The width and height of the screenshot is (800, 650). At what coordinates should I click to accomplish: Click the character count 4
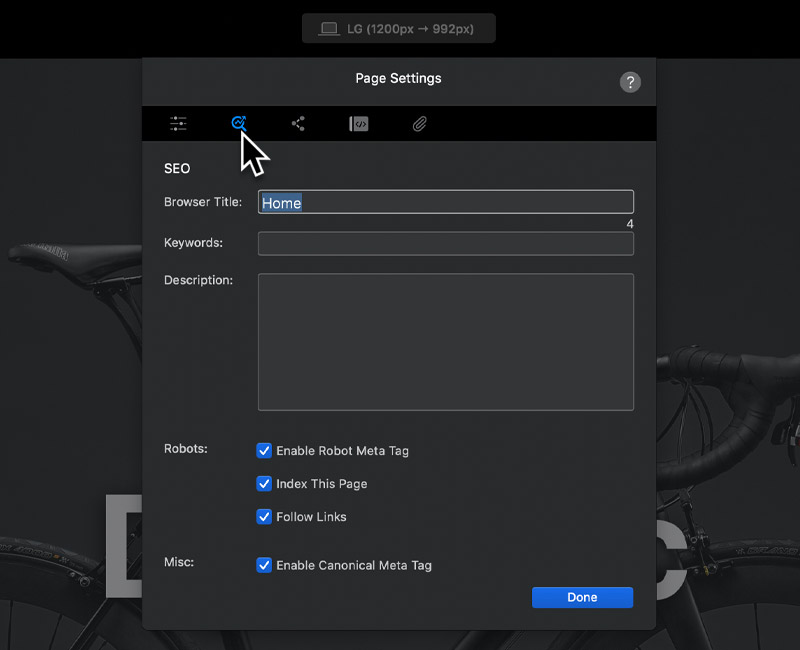pos(630,224)
